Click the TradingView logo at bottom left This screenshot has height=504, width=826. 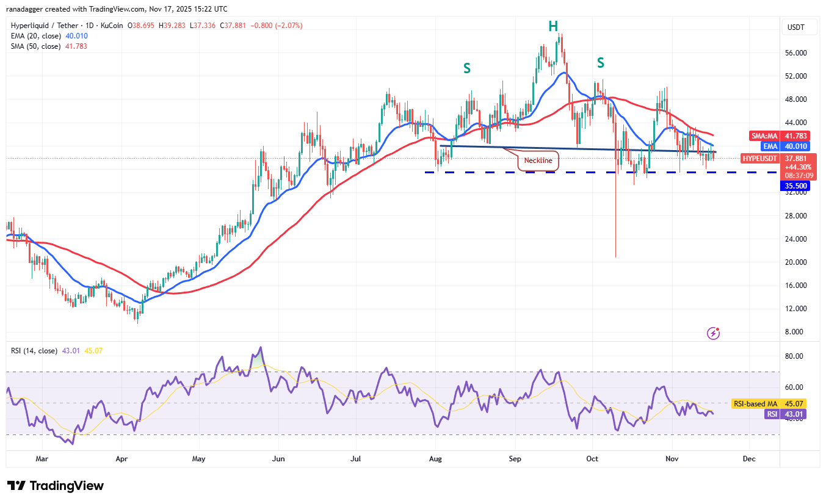coord(56,486)
